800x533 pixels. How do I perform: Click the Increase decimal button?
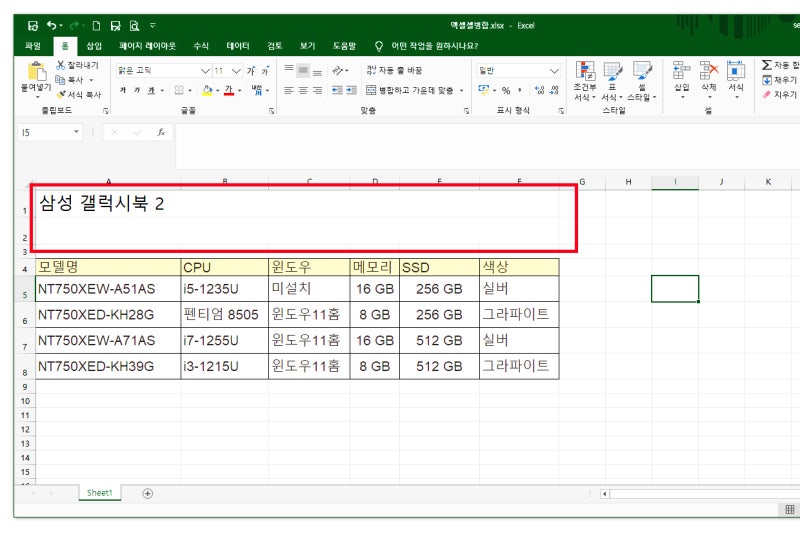540,90
